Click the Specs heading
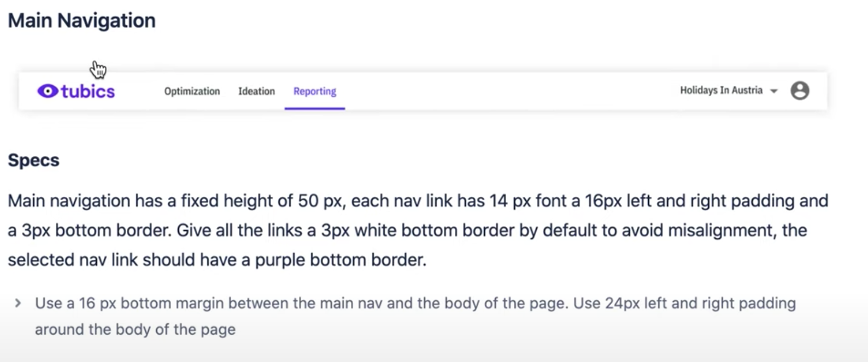The height and width of the screenshot is (362, 868). (x=33, y=160)
